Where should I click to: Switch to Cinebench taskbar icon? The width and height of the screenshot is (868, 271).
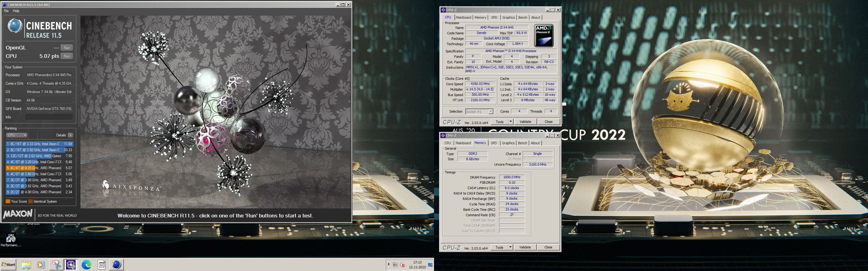[117, 265]
